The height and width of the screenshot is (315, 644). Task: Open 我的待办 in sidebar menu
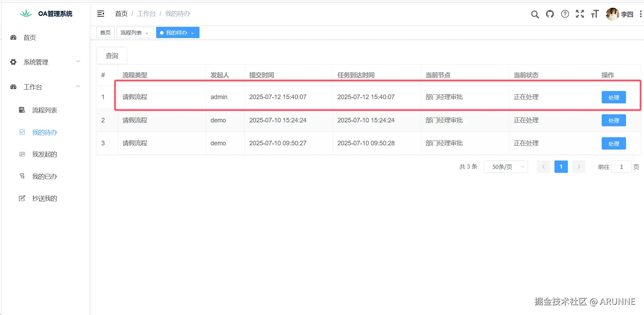pos(45,132)
